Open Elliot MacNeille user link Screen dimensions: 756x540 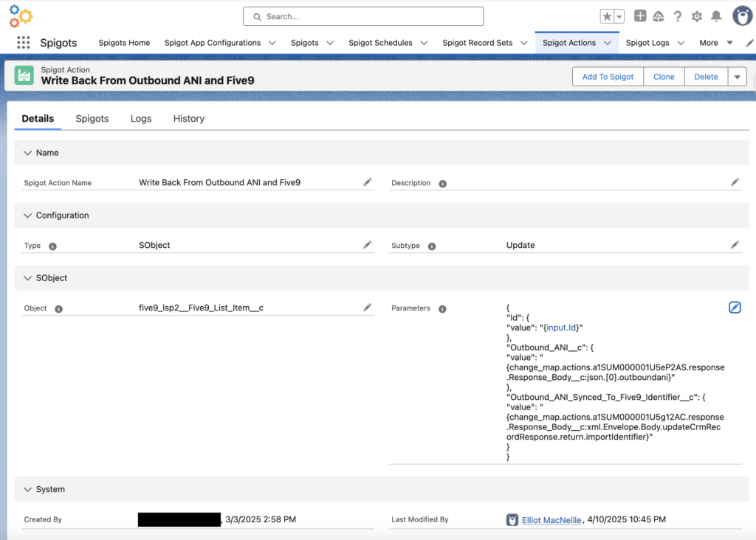pyautogui.click(x=551, y=520)
